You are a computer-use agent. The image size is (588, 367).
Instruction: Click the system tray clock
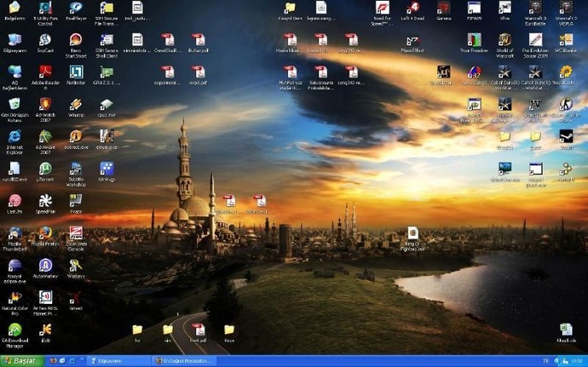(x=576, y=361)
